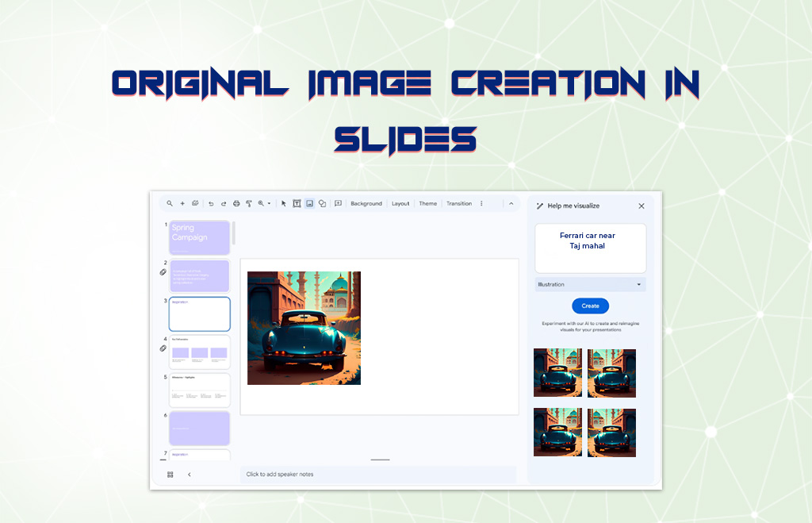Viewport: 812px width, 523px height.
Task: Expand the Illustration style dropdown
Action: tap(590, 284)
